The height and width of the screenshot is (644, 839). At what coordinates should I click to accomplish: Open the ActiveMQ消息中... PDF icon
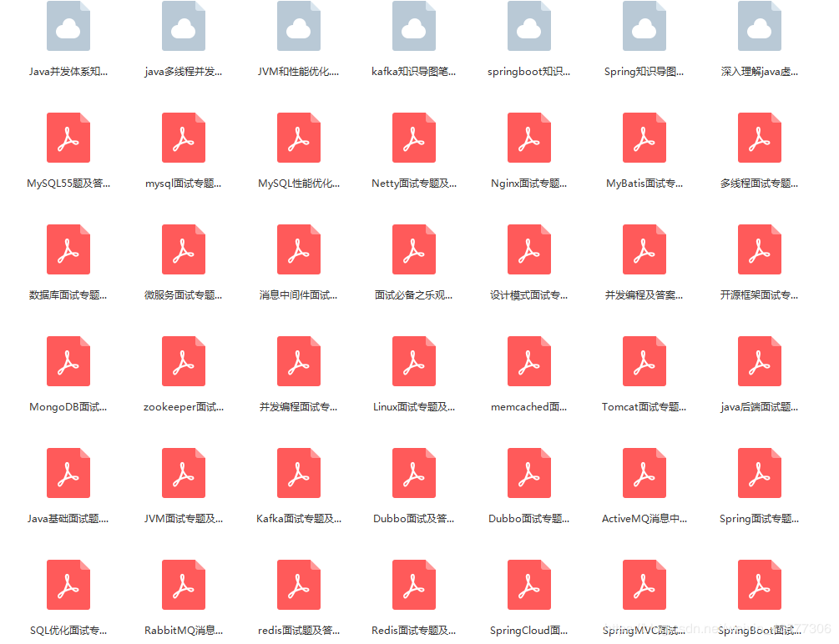tap(644, 473)
